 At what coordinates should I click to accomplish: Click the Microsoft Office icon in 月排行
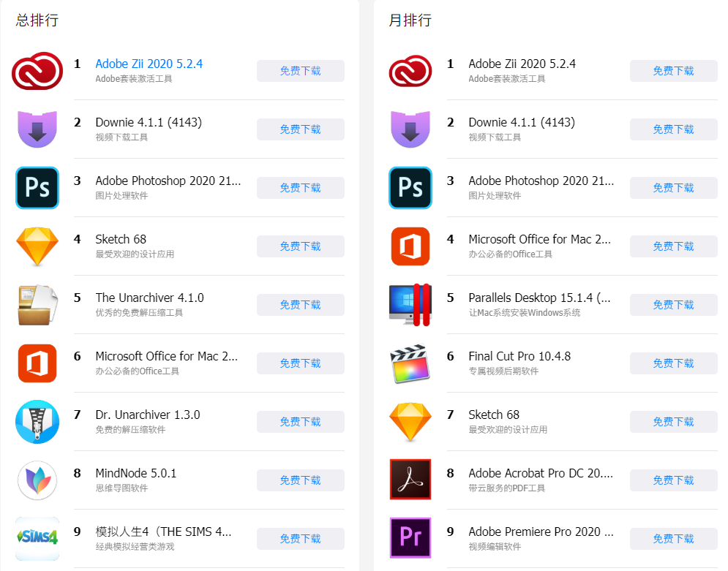click(410, 246)
